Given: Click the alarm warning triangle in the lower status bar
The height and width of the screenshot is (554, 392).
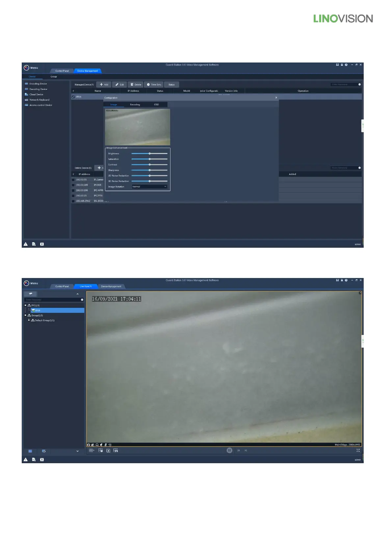Looking at the screenshot, I should [26, 460].
